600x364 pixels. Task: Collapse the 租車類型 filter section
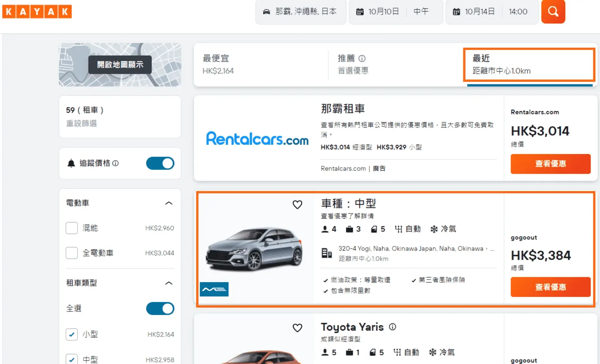click(x=169, y=283)
